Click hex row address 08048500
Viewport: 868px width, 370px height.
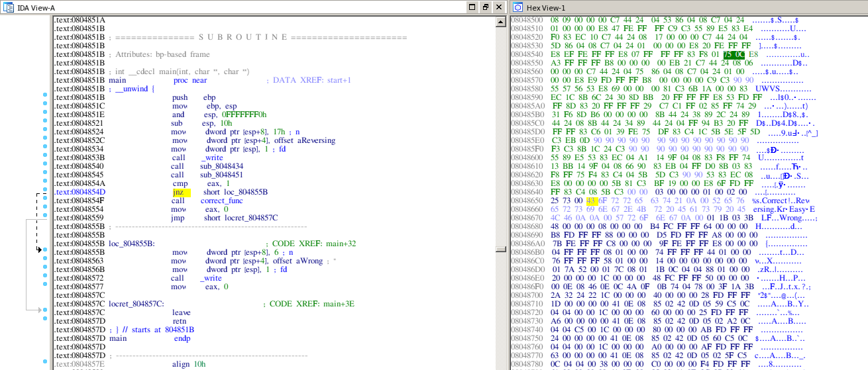click(527, 20)
